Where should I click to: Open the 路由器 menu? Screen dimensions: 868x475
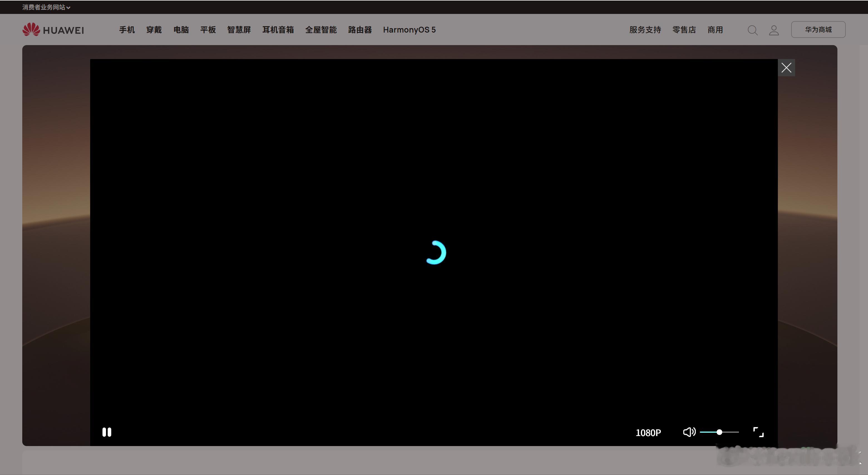pyautogui.click(x=360, y=30)
